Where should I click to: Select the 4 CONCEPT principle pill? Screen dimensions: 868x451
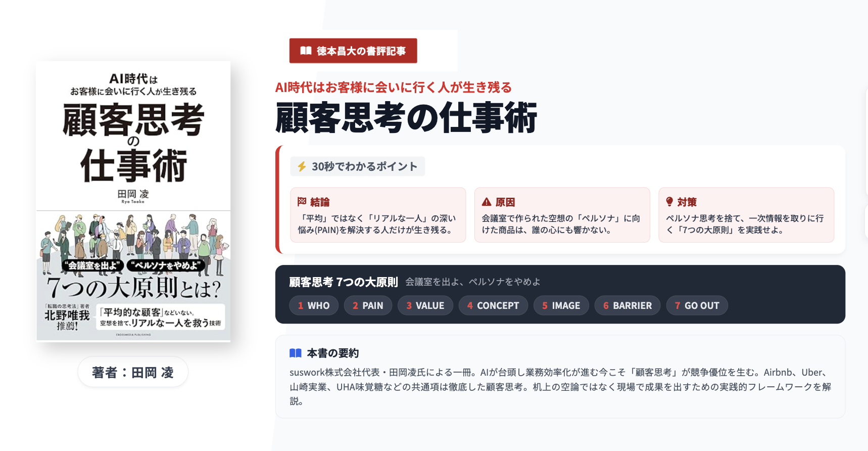pyautogui.click(x=493, y=305)
